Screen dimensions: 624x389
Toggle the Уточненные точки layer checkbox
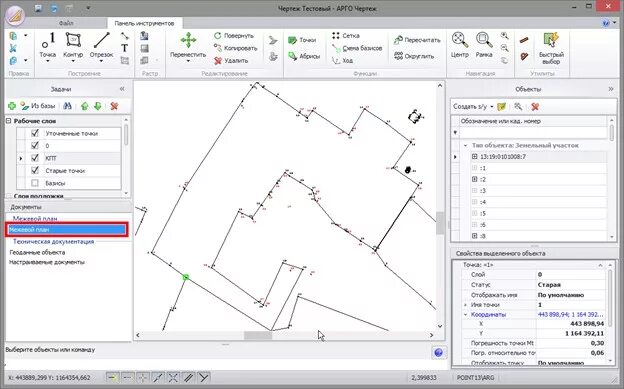pos(35,133)
